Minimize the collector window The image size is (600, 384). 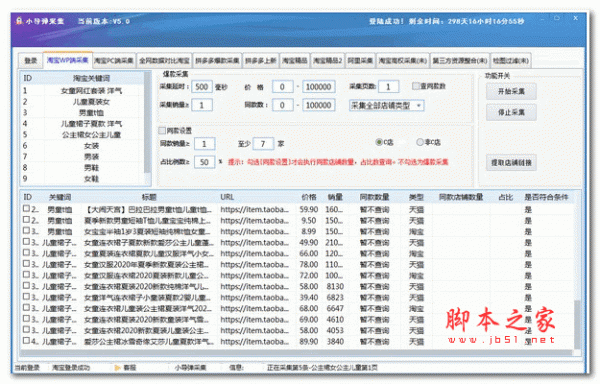click(542, 18)
